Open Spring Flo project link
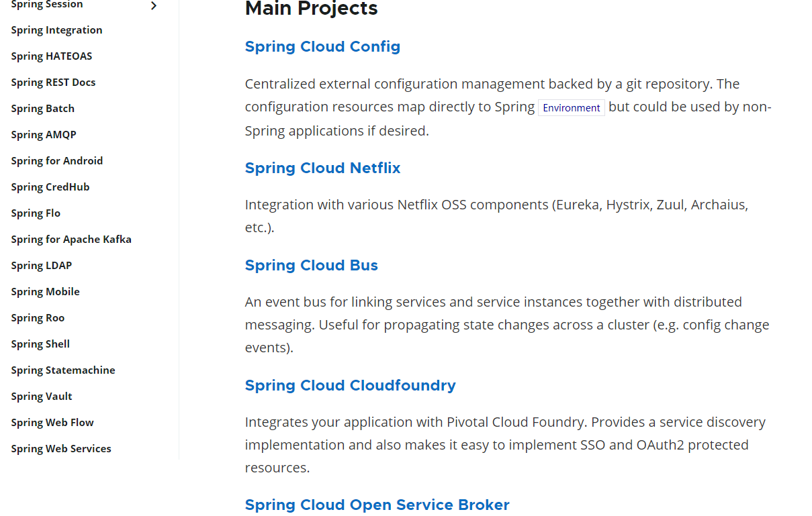Screen dimensions: 812x516 [x=36, y=213]
